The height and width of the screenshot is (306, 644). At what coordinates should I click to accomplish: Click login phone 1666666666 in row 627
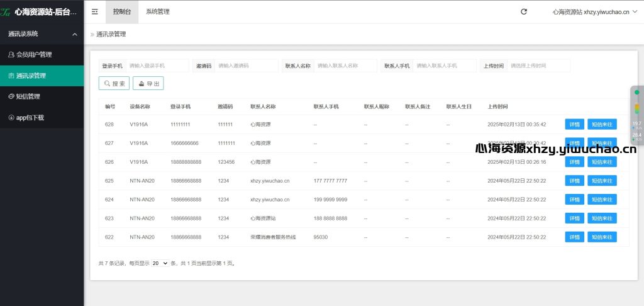(184, 143)
